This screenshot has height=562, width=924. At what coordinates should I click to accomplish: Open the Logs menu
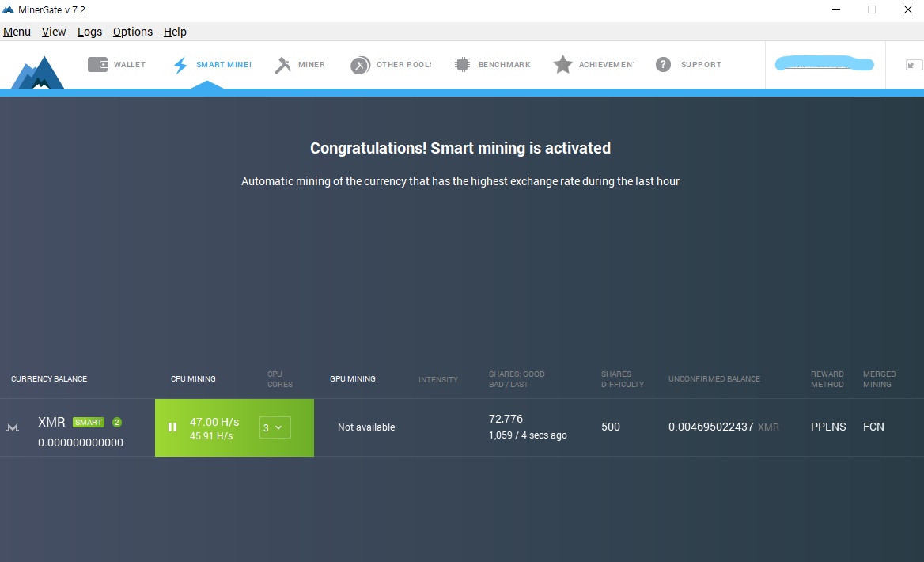(x=89, y=32)
